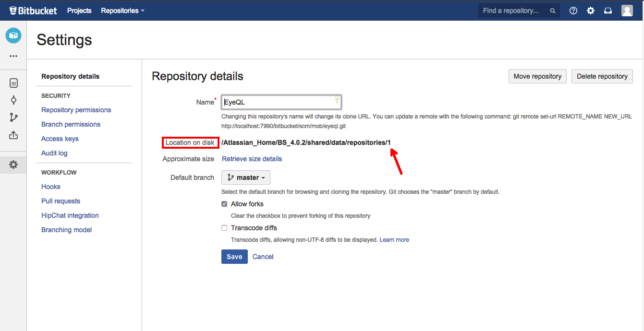Click the Bitbucket logo
Screen dimensions: 644x331
[x=33, y=11]
